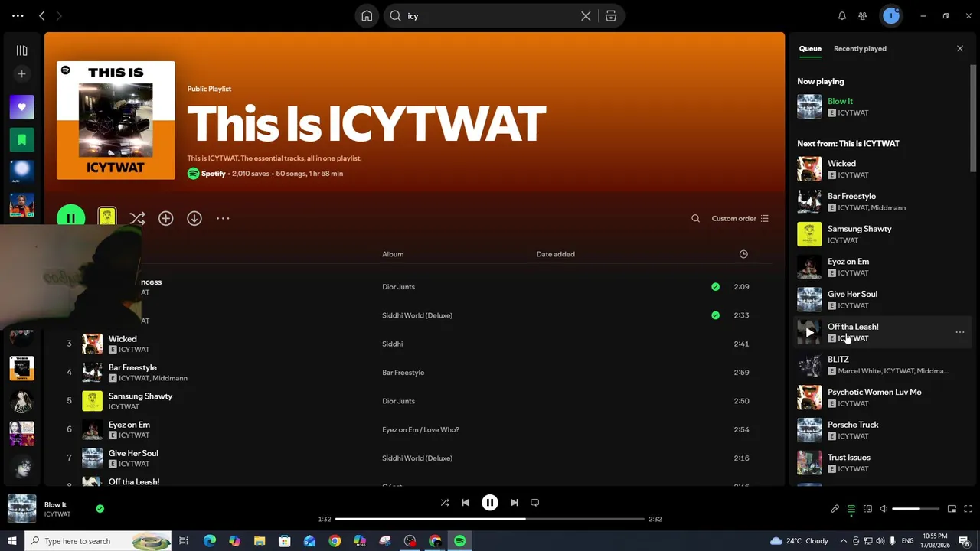Switch to Recently played tab
This screenshot has height=551, width=980.
pyautogui.click(x=860, y=49)
